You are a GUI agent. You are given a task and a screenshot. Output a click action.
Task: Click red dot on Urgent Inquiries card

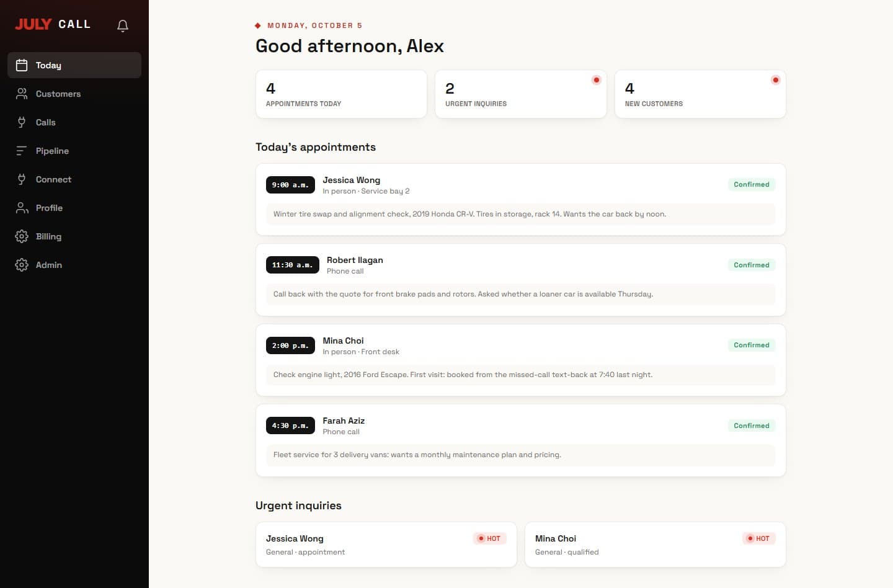(x=596, y=80)
